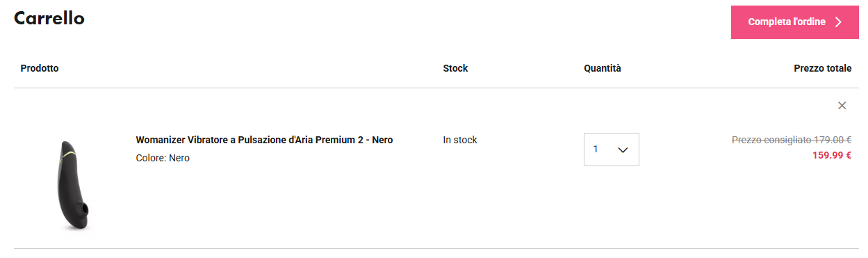Click the red 159.99 € sale price

[832, 156]
